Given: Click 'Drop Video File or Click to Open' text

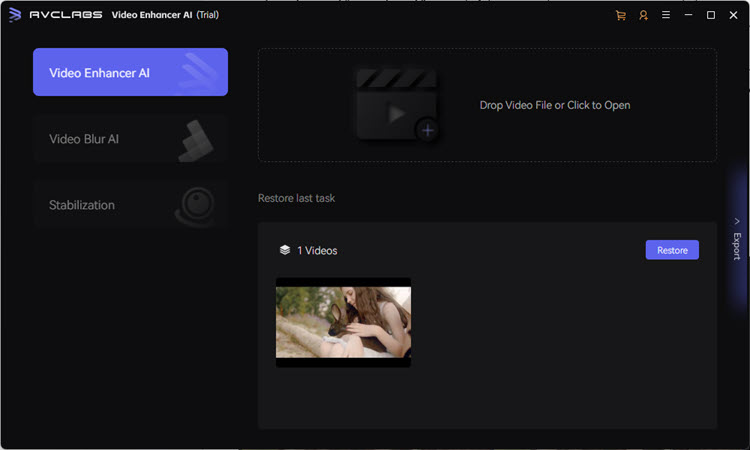Looking at the screenshot, I should click(554, 105).
